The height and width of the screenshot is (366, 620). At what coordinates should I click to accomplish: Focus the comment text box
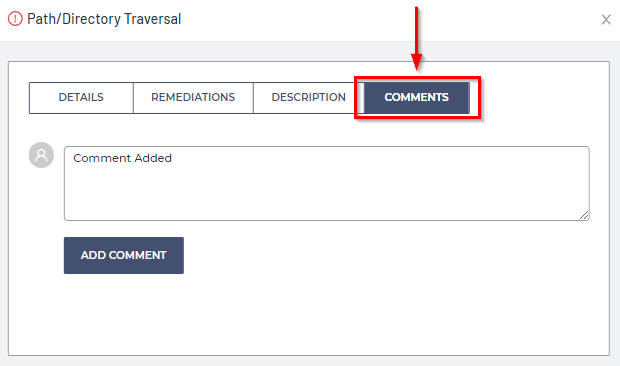(x=327, y=183)
